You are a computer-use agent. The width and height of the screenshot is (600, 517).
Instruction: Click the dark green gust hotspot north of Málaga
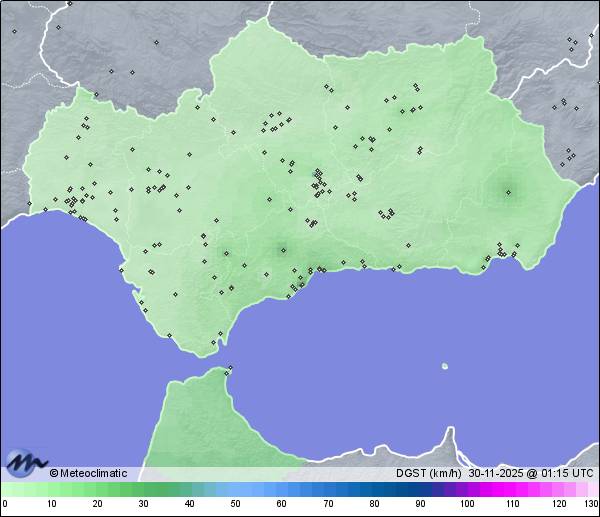click(x=282, y=248)
